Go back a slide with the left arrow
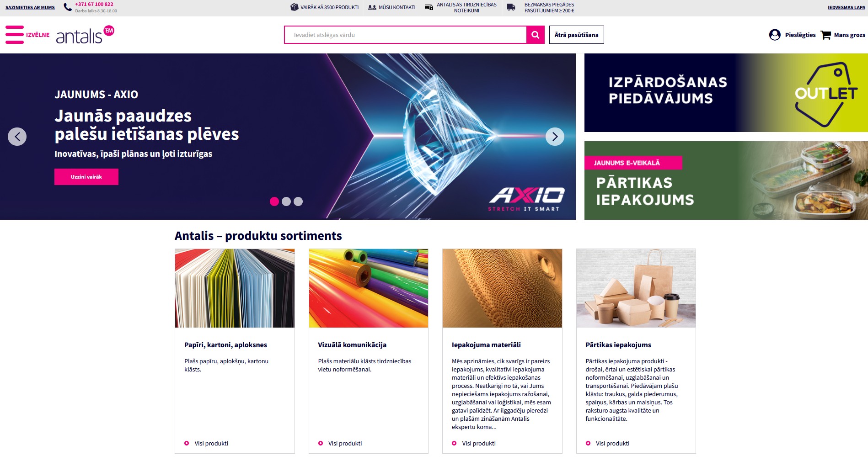 (x=17, y=136)
